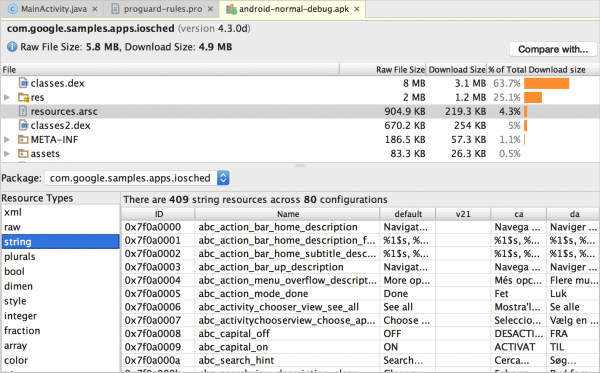Switch to the MainActivity.java tab
This screenshot has width=600, height=373.
point(53,9)
